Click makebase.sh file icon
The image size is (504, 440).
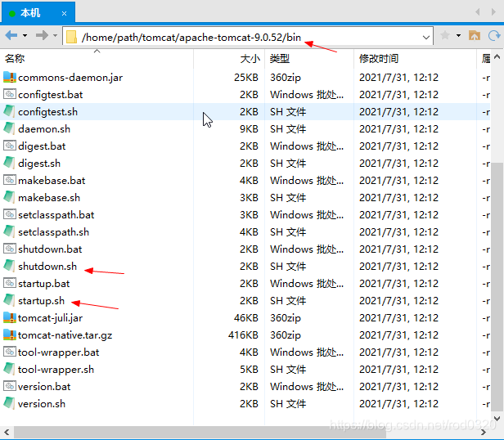[x=10, y=197]
